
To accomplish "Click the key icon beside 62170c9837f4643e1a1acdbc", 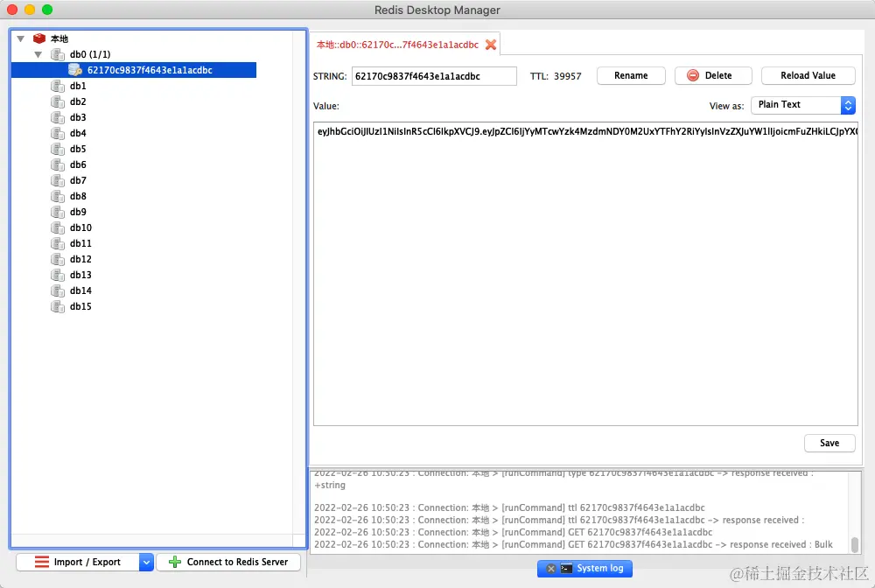I will click(74, 70).
